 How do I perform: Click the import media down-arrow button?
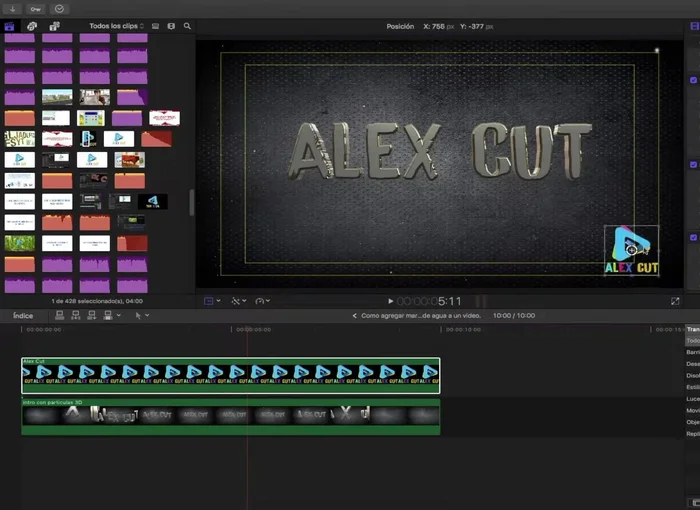click(x=12, y=8)
